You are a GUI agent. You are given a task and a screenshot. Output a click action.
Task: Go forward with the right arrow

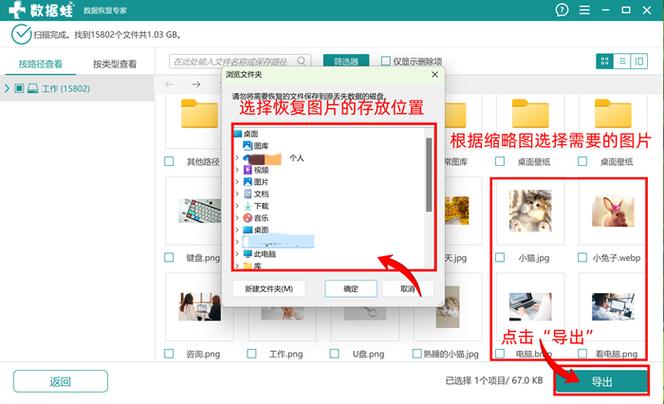click(x=196, y=84)
